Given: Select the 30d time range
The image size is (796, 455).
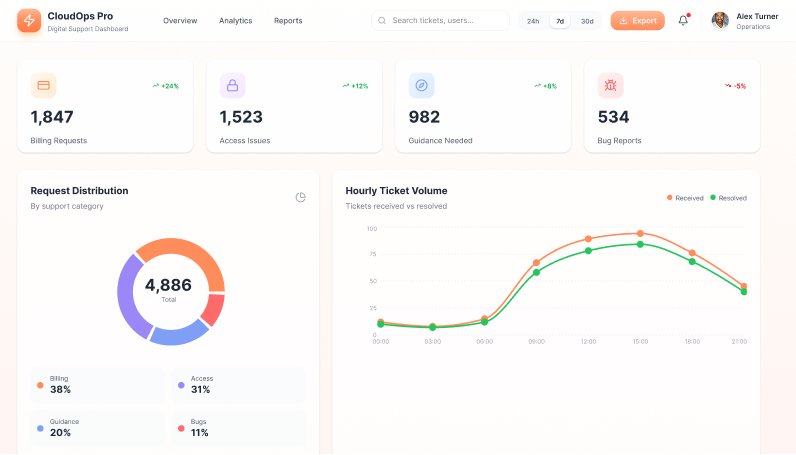Looking at the screenshot, I should [587, 21].
